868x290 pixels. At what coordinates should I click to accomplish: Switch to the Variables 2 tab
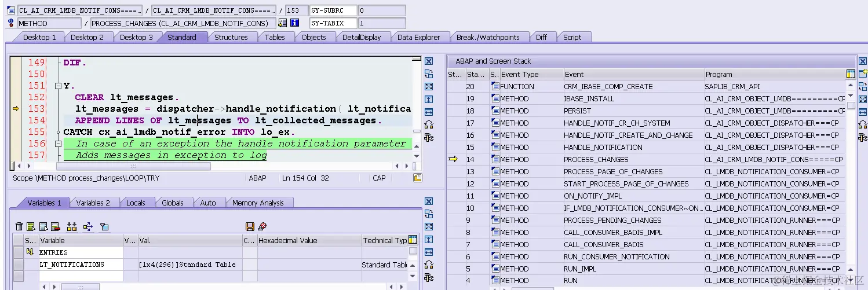(93, 203)
